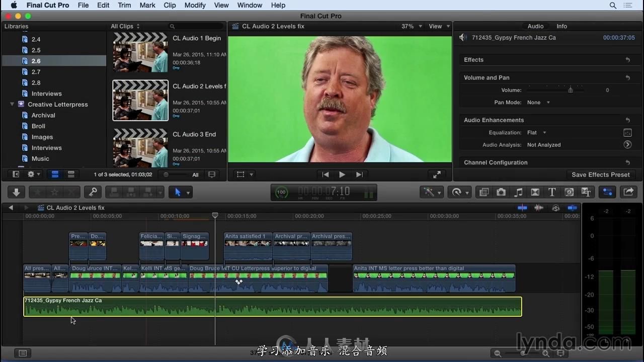Image resolution: width=644 pixels, height=362 pixels.
Task: Play the viewer clip
Action: (342, 174)
